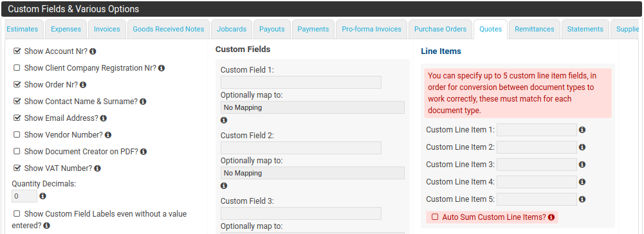644x234 pixels.
Task: Uncheck Show Order Nr checkbox
Action: [17, 85]
